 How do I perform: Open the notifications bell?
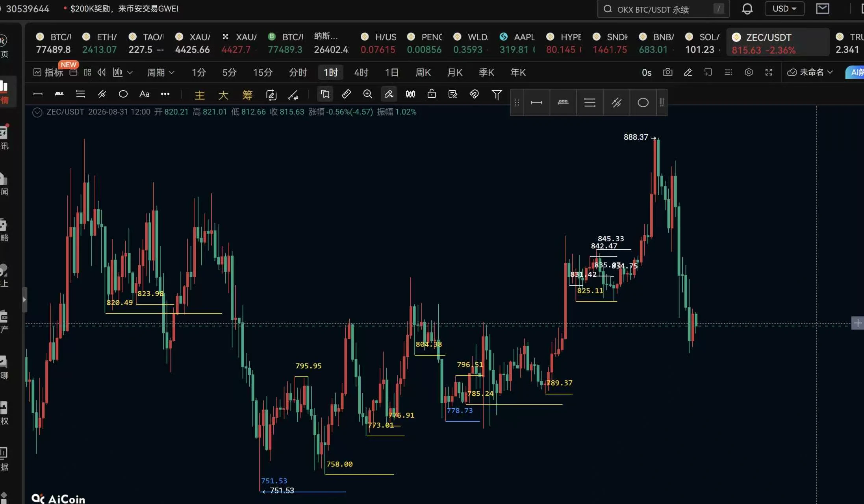coord(747,9)
